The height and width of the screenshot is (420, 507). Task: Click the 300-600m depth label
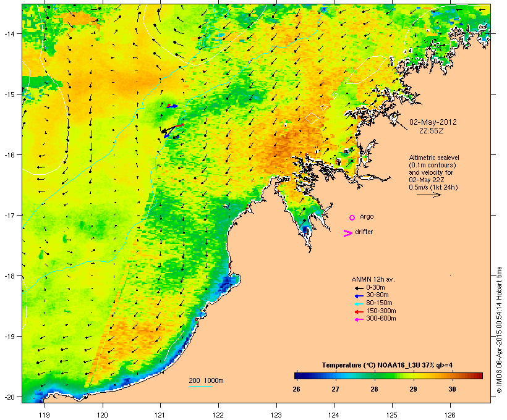pyautogui.click(x=381, y=319)
